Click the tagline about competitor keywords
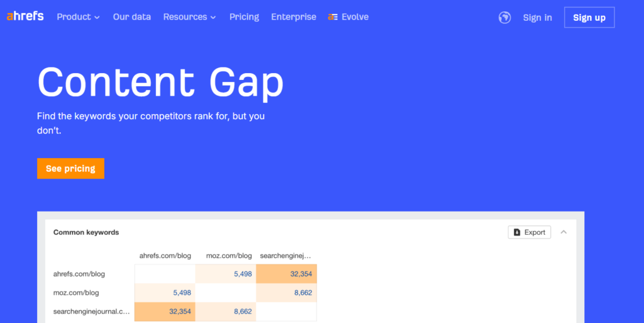Viewport: 644px width, 323px height. 151,123
